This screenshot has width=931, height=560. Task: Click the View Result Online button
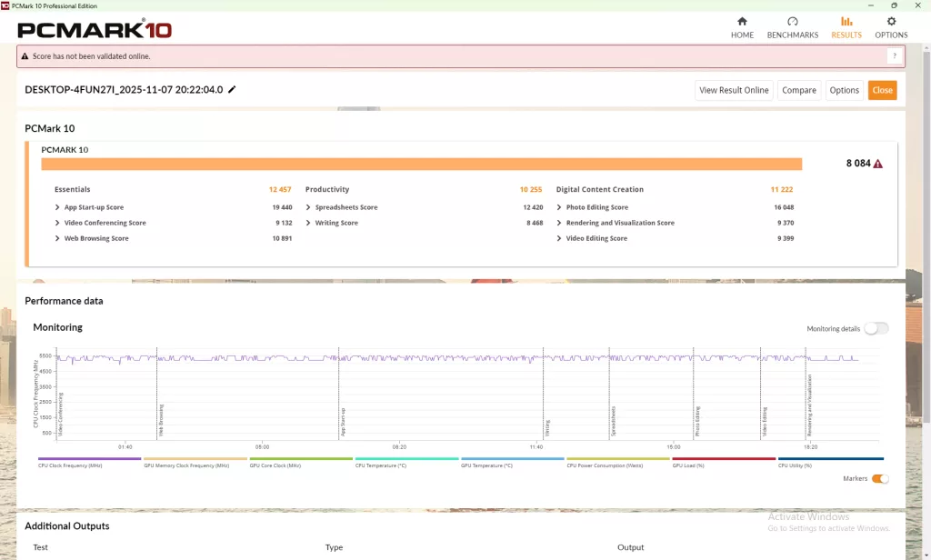[734, 90]
